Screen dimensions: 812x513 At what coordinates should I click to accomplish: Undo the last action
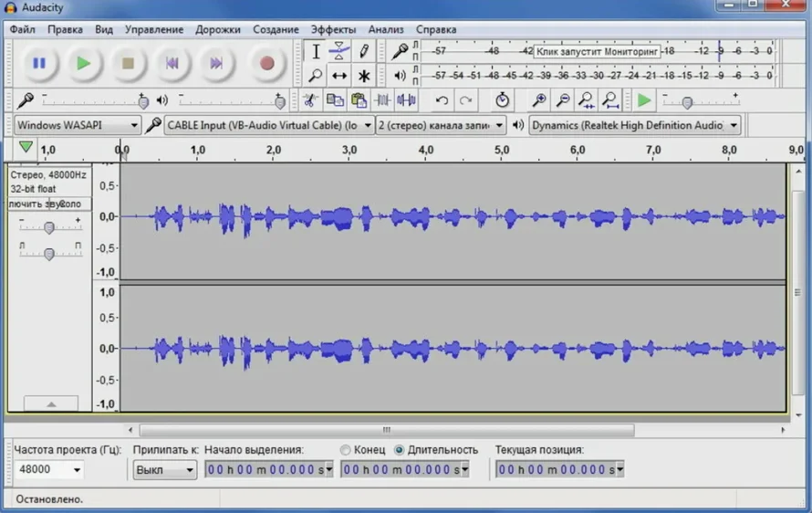click(442, 100)
